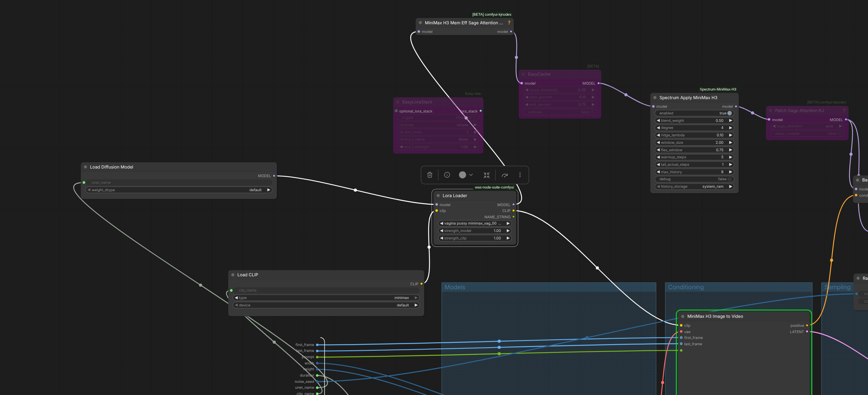This screenshot has height=395, width=868.
Task: Collapse MiniMax H3 Image to Video using its dot
Action: (683, 316)
